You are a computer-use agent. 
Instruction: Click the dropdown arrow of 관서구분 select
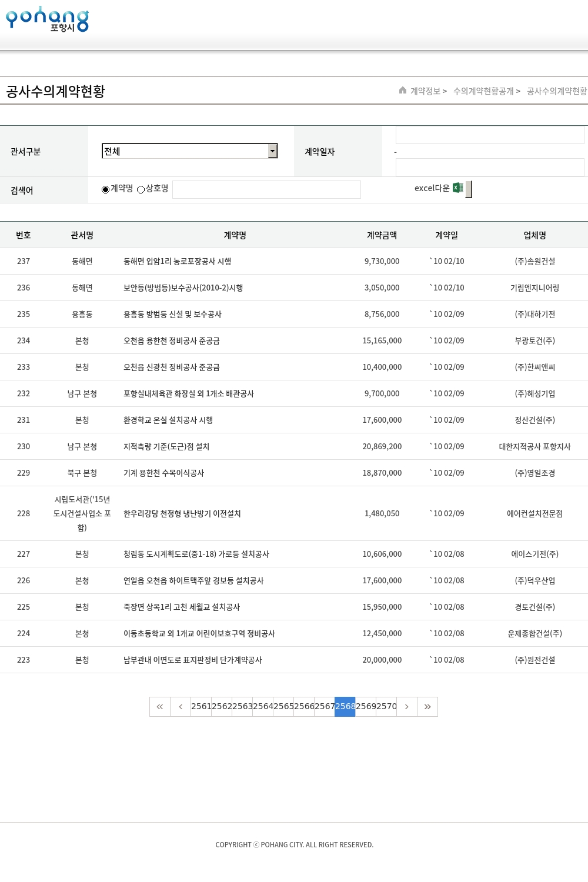(x=272, y=151)
